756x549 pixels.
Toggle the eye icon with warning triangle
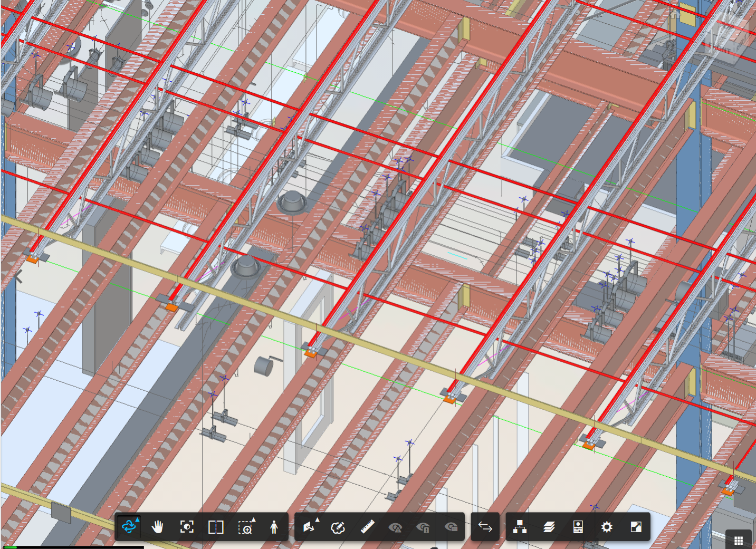tap(397, 527)
